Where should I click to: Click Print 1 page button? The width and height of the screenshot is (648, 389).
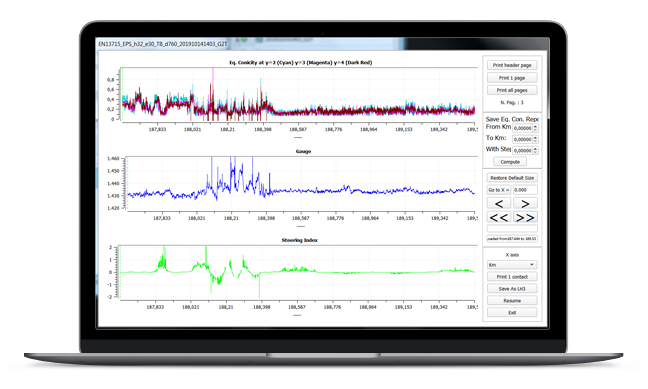(x=512, y=78)
